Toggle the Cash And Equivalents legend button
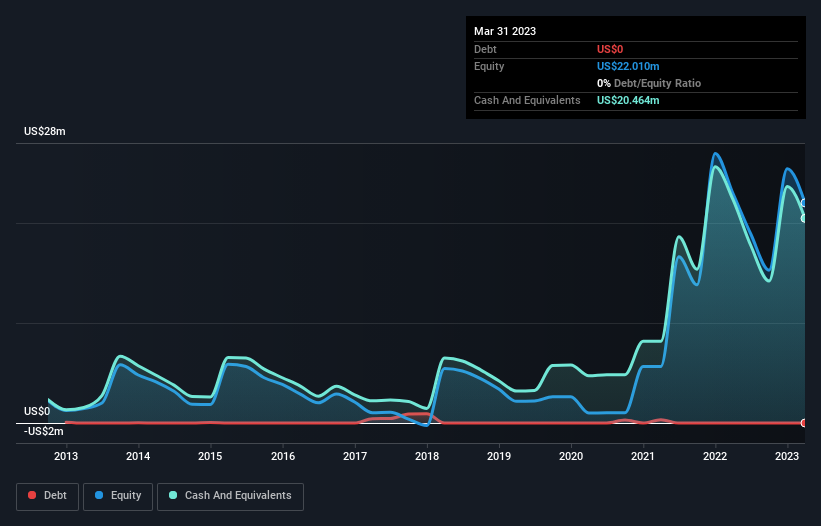The width and height of the screenshot is (821, 526). 230,496
